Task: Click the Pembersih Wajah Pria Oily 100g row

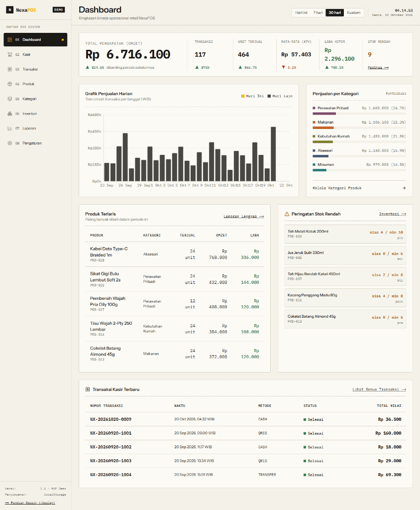Action: pos(175,304)
